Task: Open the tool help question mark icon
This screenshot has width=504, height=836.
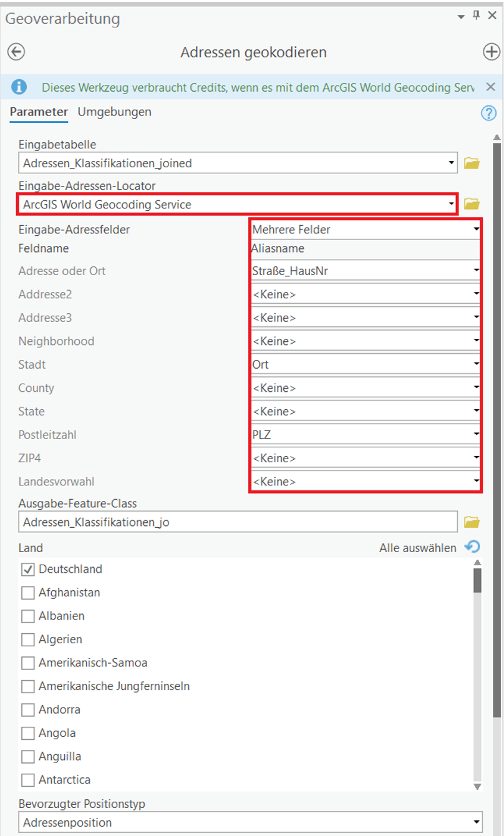Action: [x=488, y=113]
